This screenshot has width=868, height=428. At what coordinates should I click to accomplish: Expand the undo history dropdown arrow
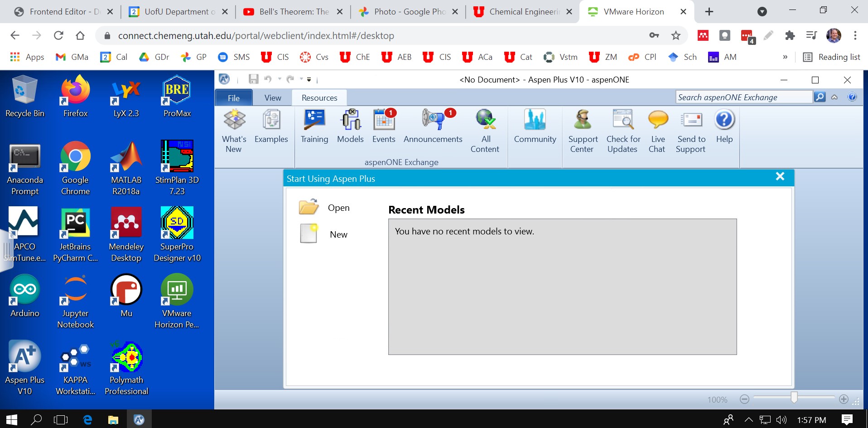pos(280,79)
